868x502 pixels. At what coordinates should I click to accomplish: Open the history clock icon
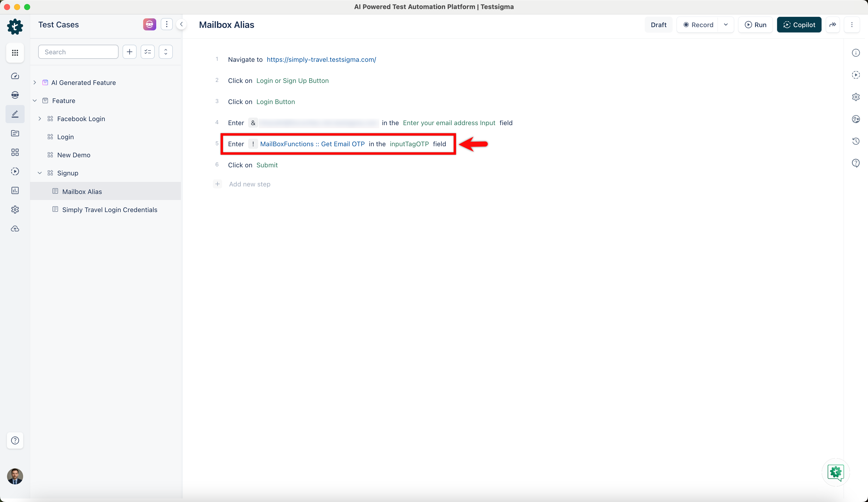point(856,141)
